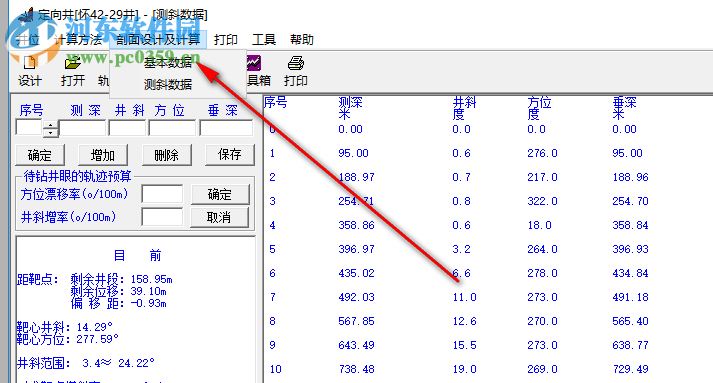Click the 测深 input field
Image resolution: width=713 pixels, height=383 pixels.
[83, 128]
